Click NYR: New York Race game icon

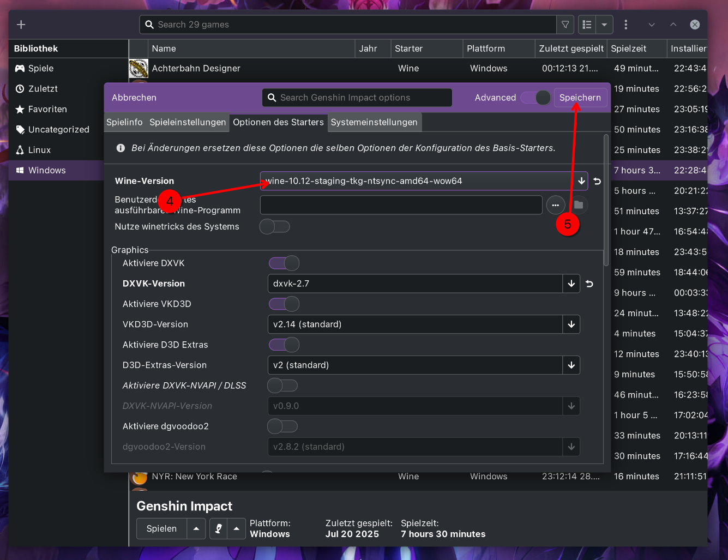[x=140, y=477]
